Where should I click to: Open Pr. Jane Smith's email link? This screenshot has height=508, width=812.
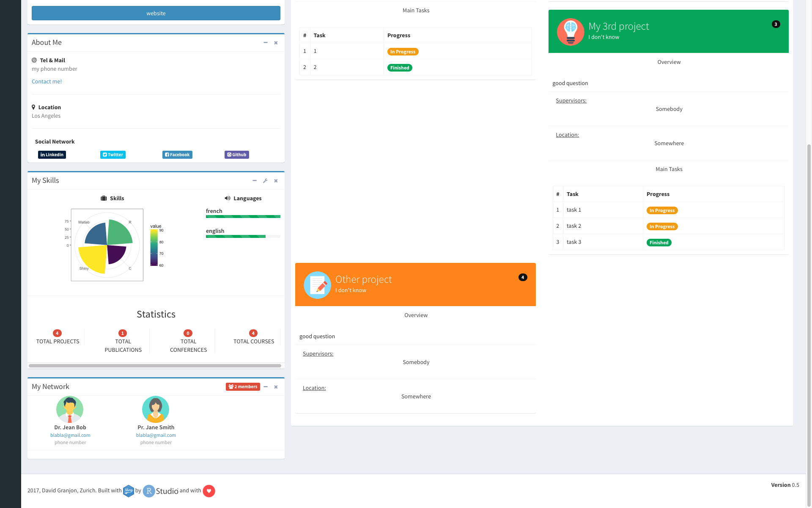(156, 435)
